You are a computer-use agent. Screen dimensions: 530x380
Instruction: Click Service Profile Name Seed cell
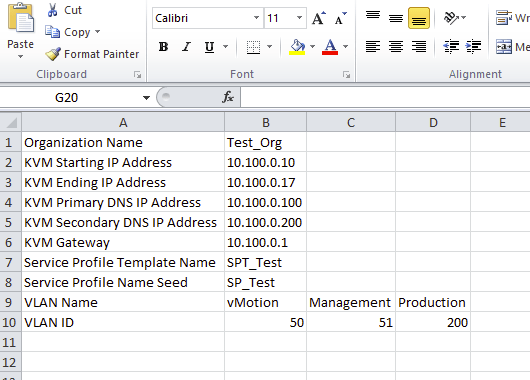click(x=123, y=282)
